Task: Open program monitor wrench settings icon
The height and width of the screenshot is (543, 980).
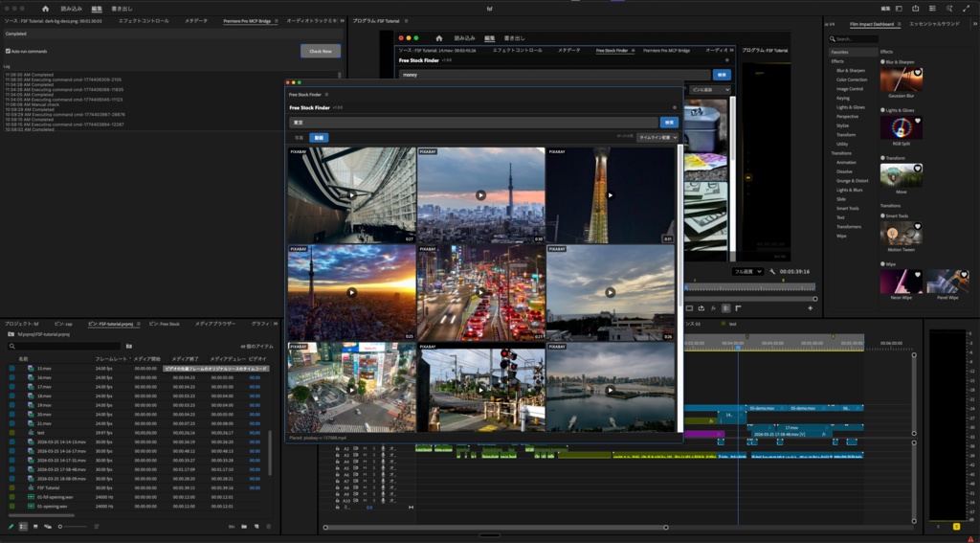Action: 772,272
